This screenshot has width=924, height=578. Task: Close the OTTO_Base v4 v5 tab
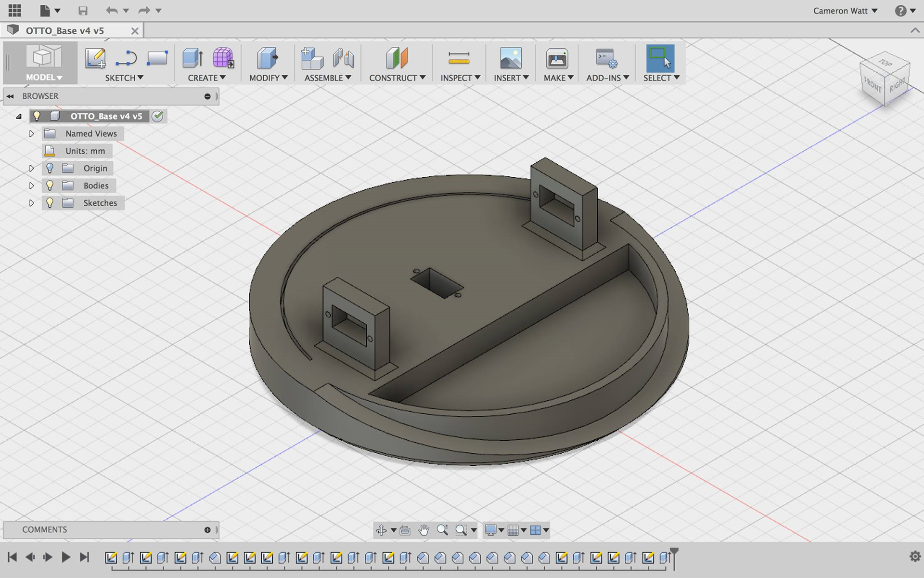[135, 31]
